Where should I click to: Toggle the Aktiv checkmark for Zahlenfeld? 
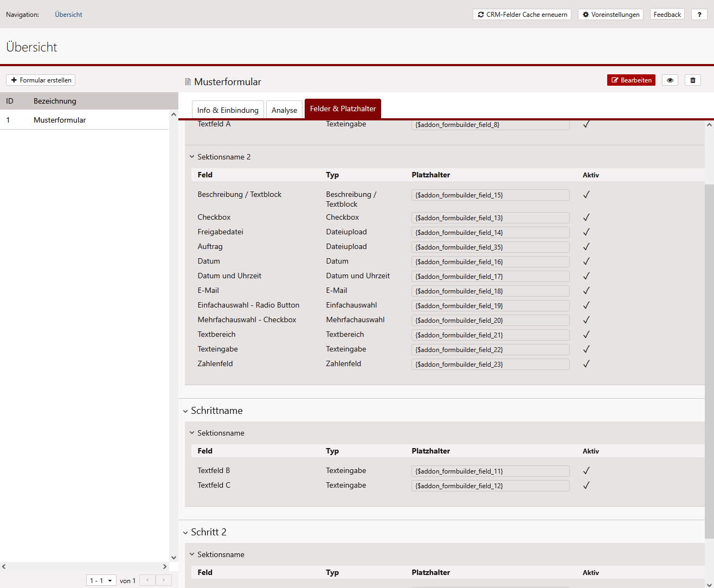click(586, 364)
